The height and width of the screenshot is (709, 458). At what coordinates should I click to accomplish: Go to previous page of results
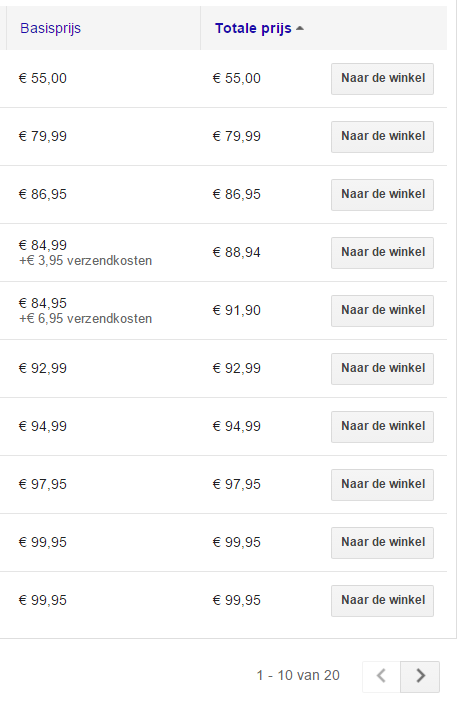tap(381, 677)
